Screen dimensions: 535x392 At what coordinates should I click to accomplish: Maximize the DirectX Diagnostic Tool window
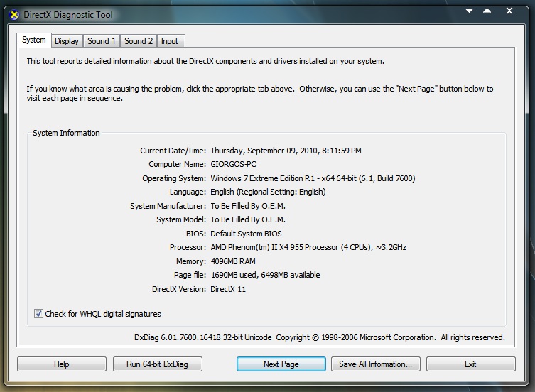click(487, 11)
